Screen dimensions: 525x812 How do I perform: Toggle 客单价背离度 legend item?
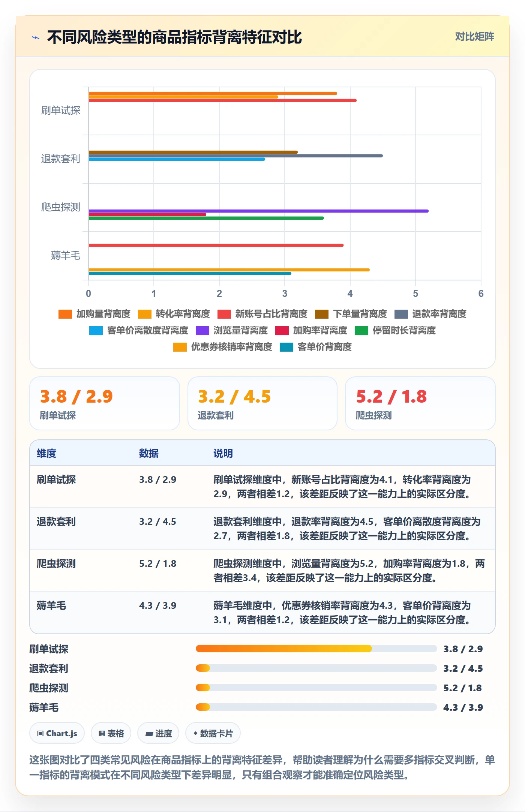(x=316, y=347)
